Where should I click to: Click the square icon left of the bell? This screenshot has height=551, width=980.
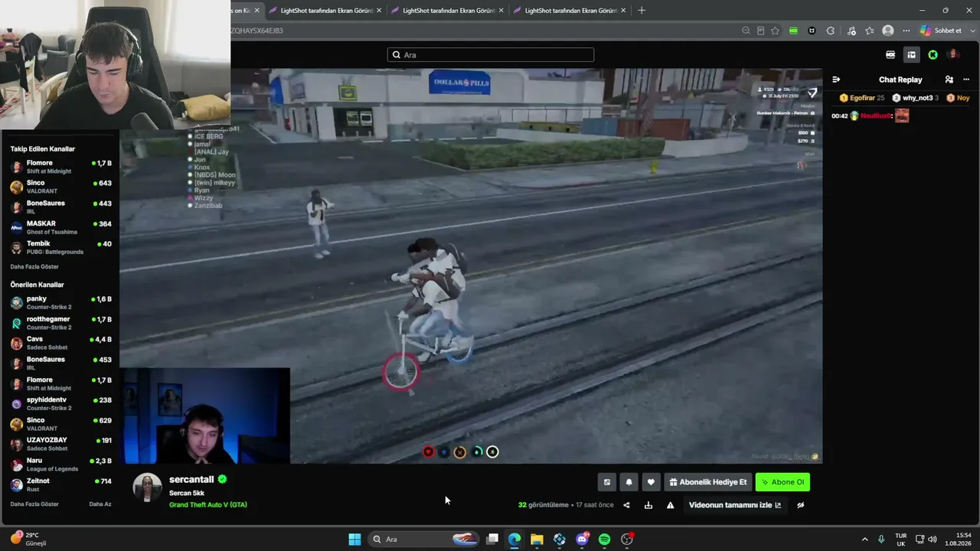607,482
